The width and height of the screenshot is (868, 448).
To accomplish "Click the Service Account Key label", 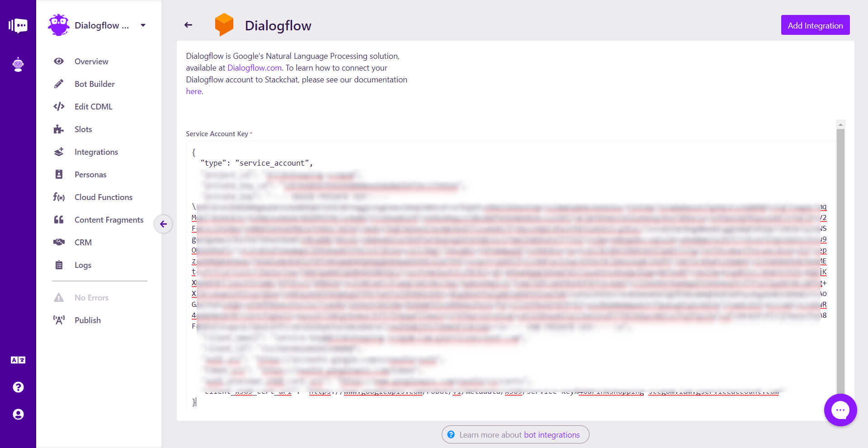I will coord(217,133).
